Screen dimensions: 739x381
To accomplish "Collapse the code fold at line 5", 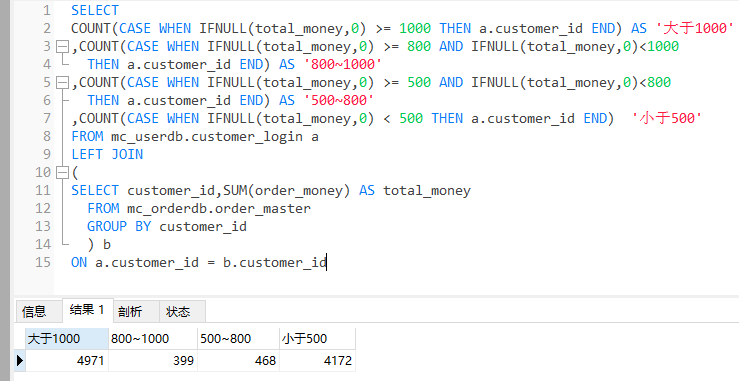I will click(62, 83).
